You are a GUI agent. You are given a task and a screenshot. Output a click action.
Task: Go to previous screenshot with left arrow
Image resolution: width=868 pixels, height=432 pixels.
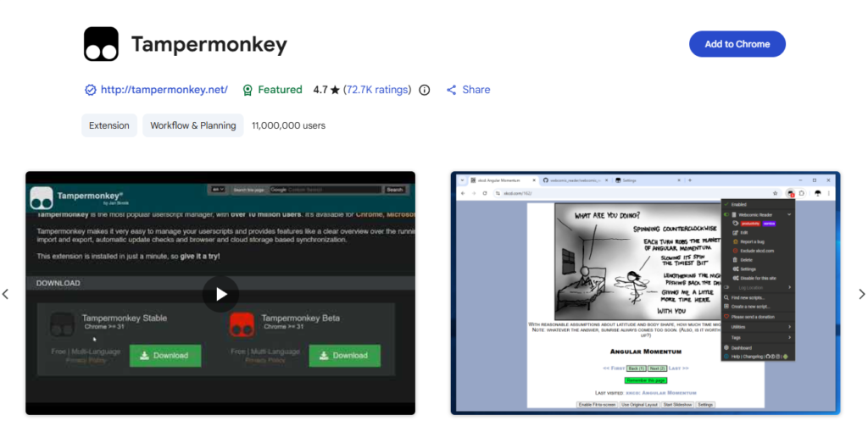[6, 294]
